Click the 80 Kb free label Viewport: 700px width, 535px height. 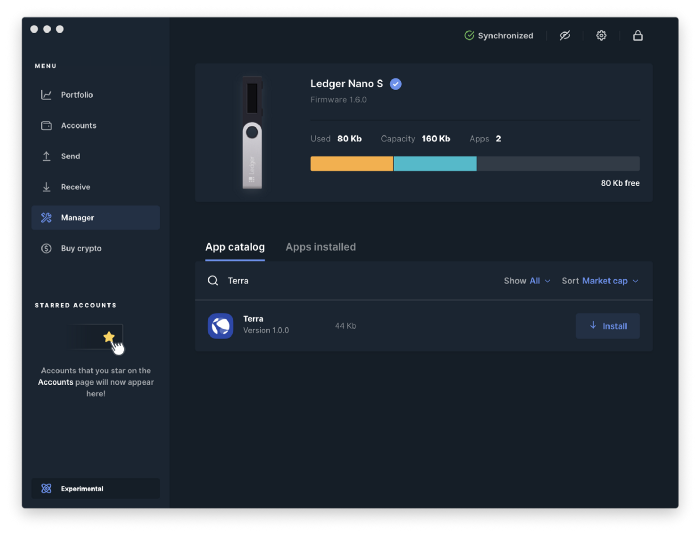click(620, 183)
